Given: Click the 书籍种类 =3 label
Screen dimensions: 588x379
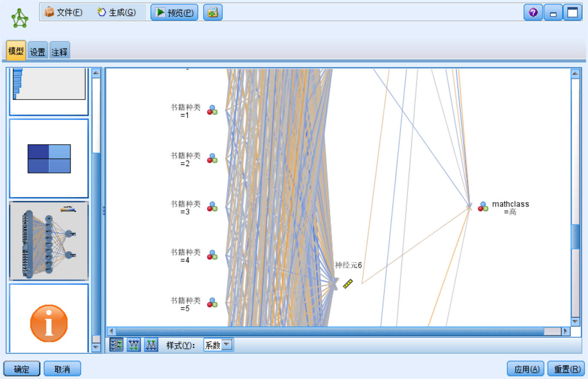Looking at the screenshot, I should coord(185,207).
